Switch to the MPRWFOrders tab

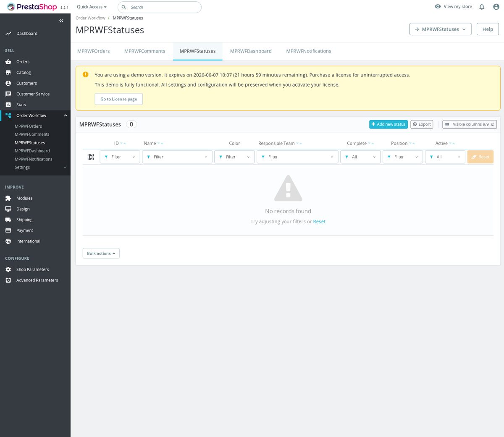[94, 51]
